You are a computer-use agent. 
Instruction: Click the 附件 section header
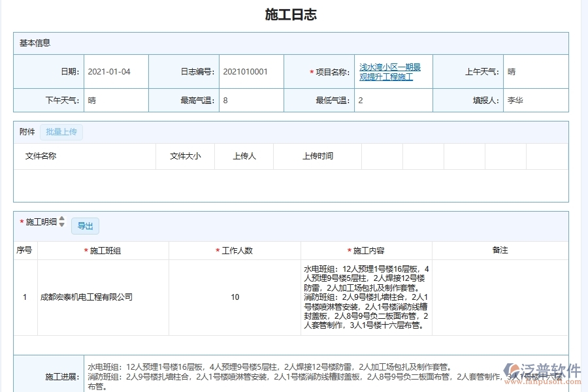click(x=25, y=132)
